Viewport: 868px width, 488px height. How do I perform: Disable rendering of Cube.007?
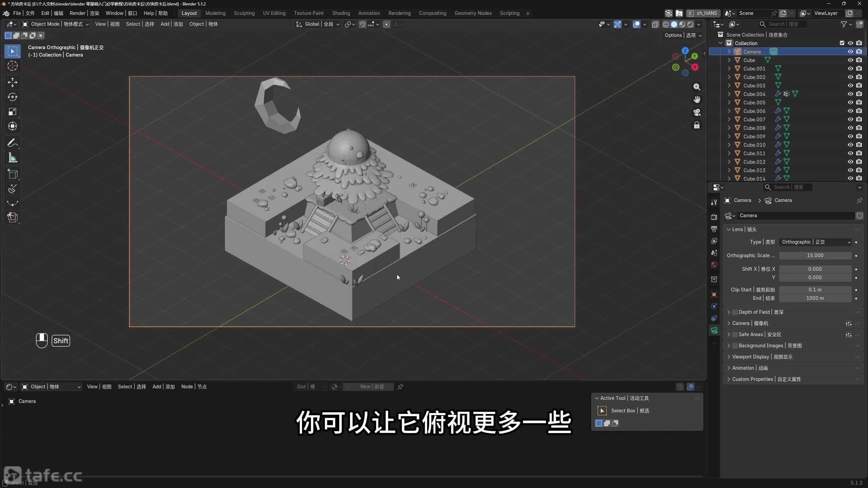[x=859, y=119]
